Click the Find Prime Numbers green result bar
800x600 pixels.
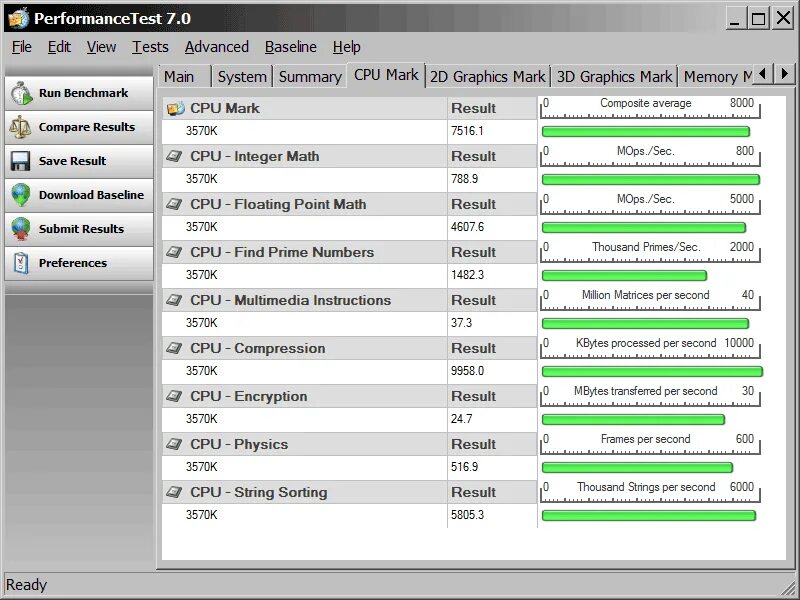point(624,276)
